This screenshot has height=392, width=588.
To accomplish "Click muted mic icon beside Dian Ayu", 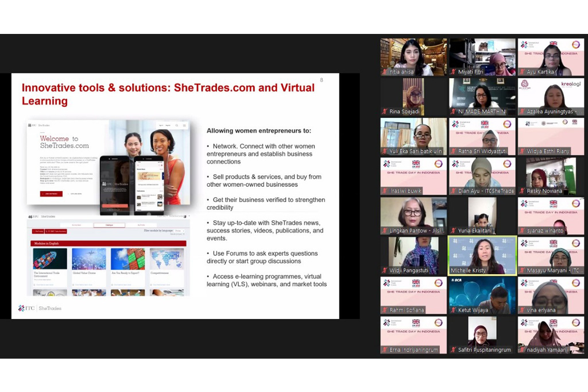I will click(x=454, y=191).
